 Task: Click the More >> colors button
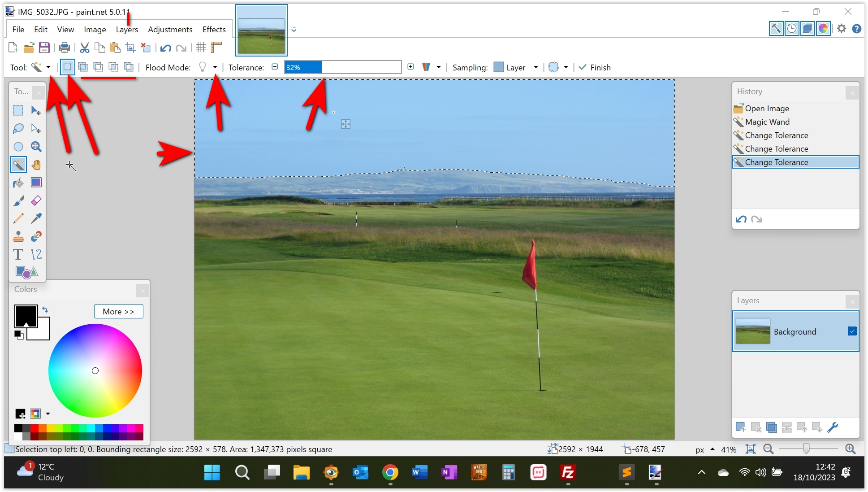tap(118, 311)
